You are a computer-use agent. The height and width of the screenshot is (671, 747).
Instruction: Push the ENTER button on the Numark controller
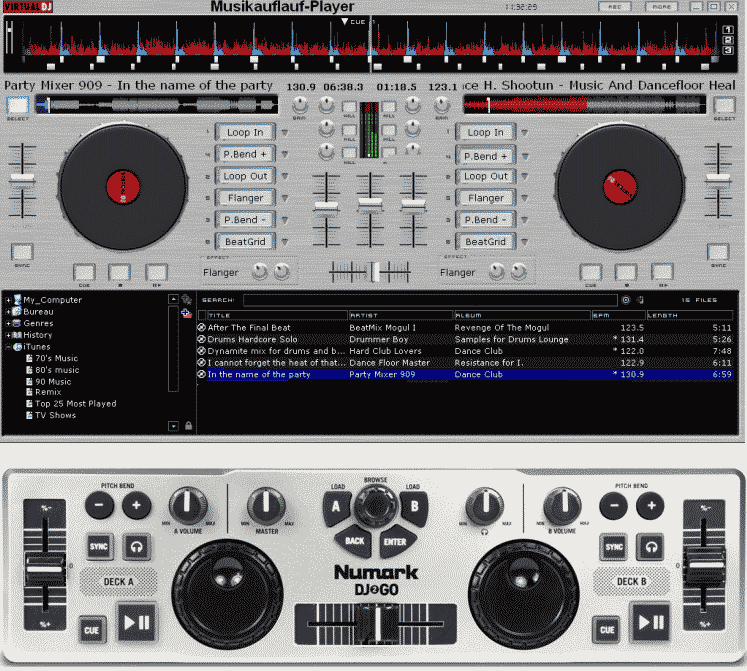click(395, 541)
